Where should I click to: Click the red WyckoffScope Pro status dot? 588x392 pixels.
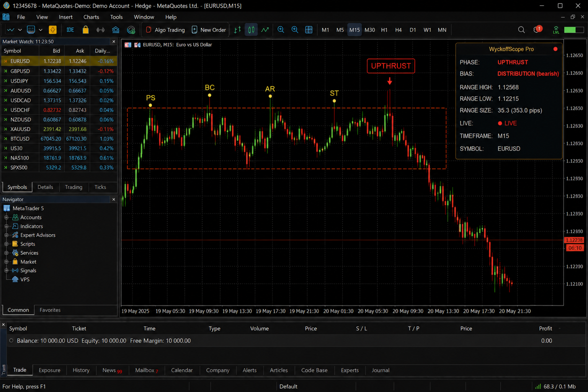coord(555,49)
